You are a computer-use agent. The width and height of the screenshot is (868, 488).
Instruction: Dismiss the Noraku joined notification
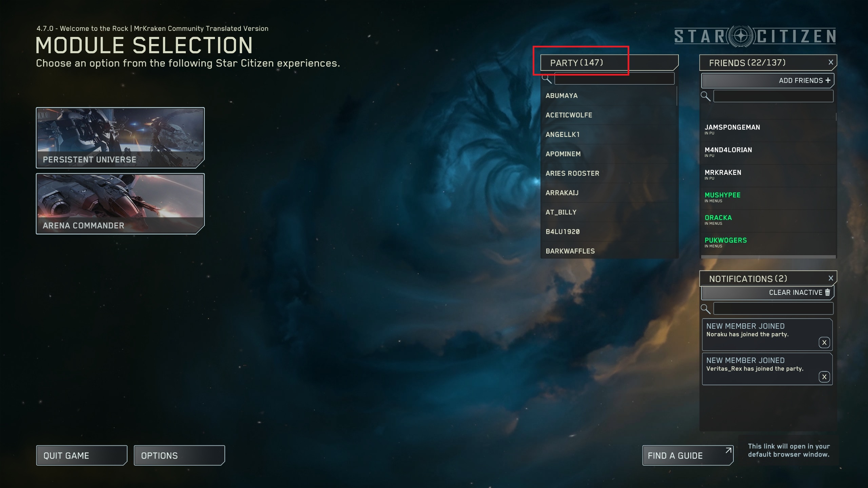tap(824, 342)
